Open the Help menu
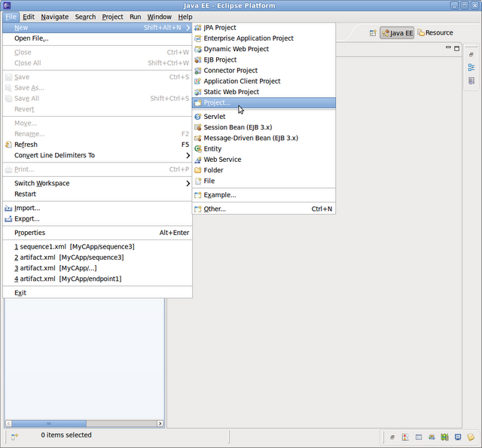 185,17
